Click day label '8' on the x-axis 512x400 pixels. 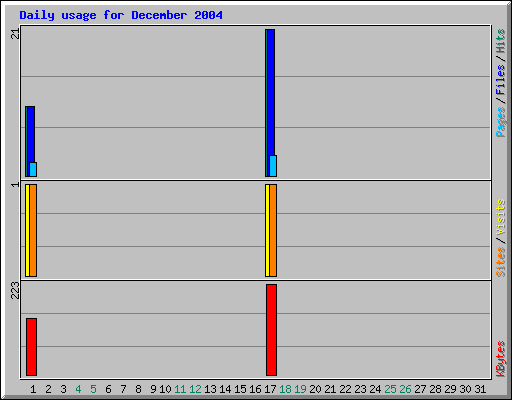click(138, 389)
